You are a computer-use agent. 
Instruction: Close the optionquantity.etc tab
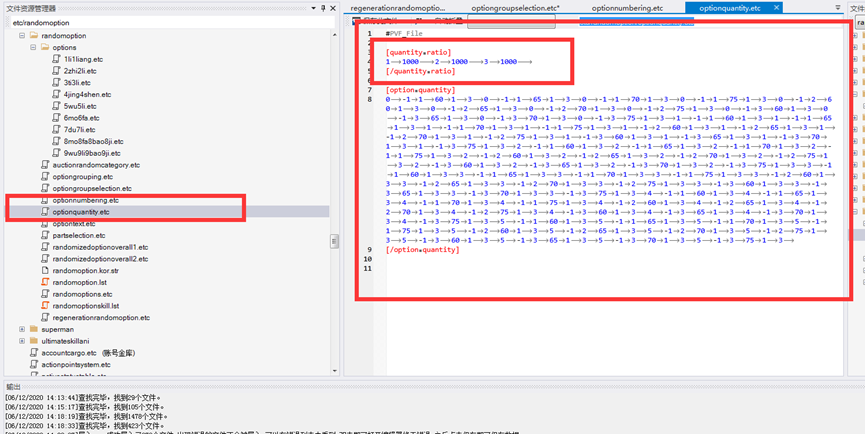click(x=776, y=8)
